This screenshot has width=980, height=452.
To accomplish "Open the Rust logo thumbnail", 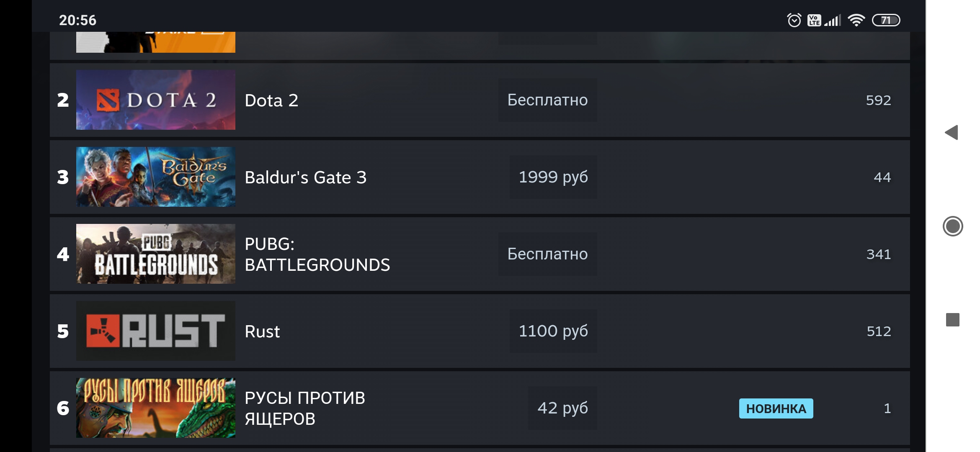I will (x=155, y=331).
